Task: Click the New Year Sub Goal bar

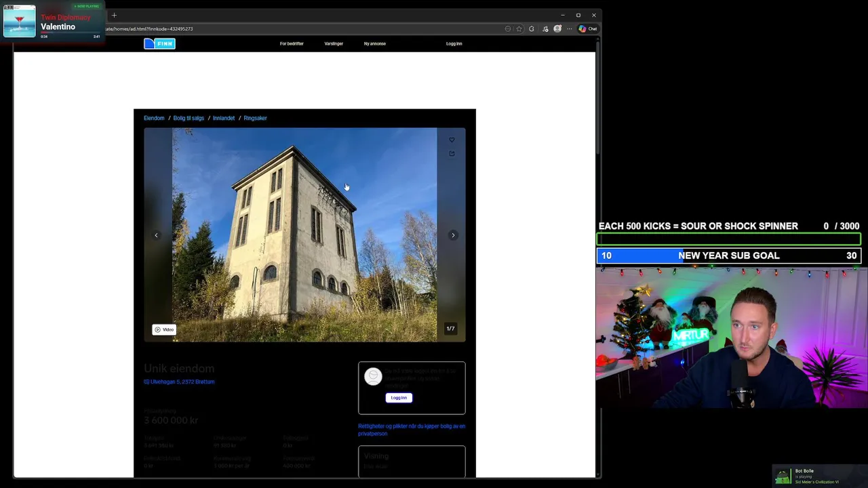Action: [x=729, y=256]
